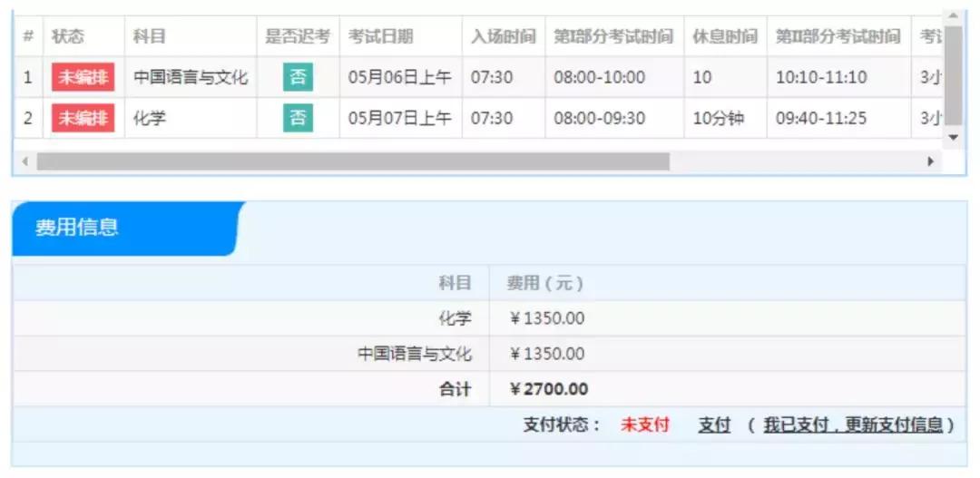Click the 否 badge in the 中国语言与文化 row

pyautogui.click(x=299, y=77)
